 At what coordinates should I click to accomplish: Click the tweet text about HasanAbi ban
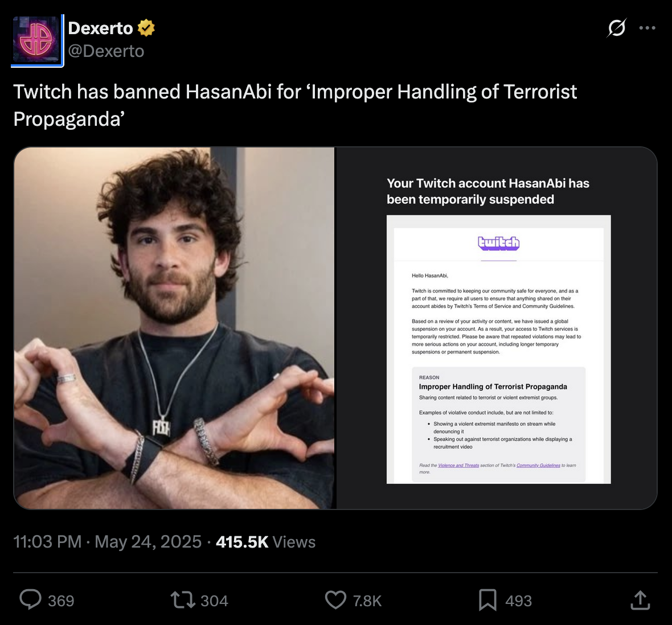coord(295,105)
